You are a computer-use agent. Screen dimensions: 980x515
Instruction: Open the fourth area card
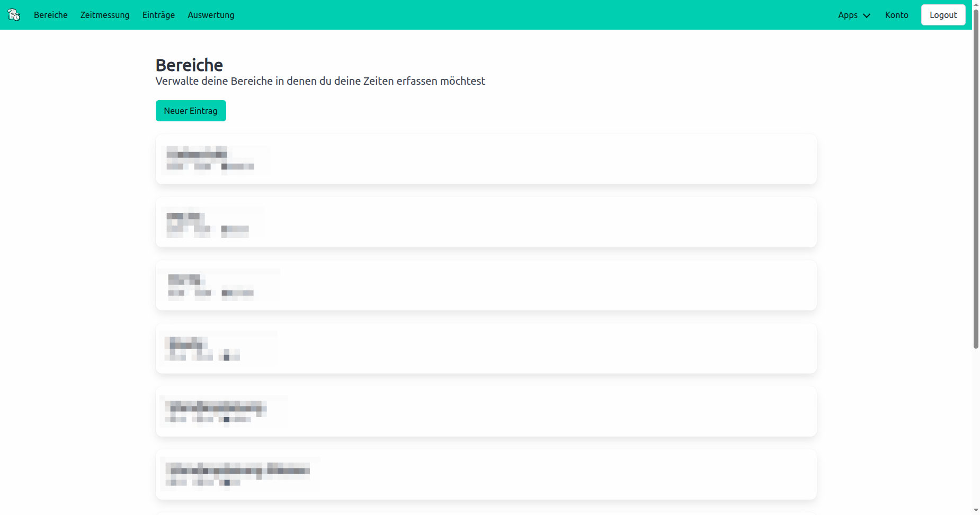[486, 348]
